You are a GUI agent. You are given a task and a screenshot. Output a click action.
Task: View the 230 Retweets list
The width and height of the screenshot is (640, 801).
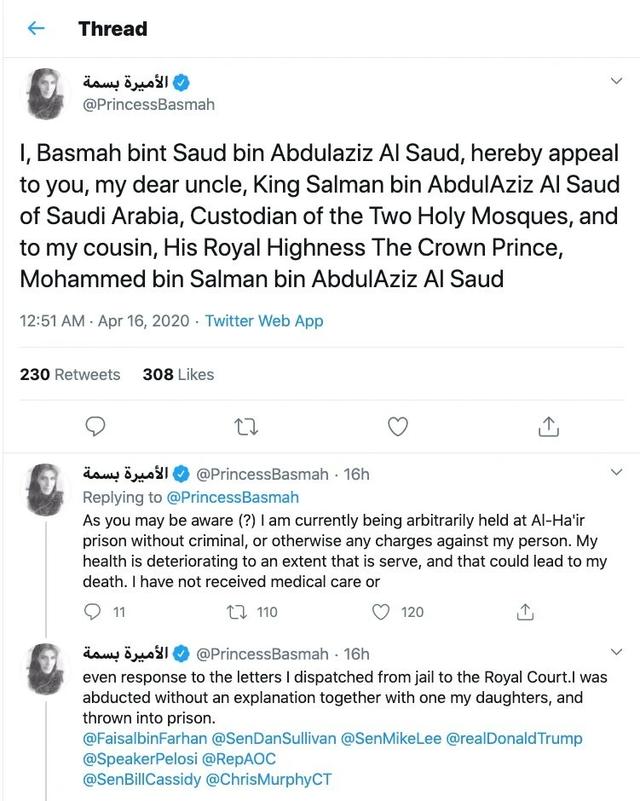(70, 374)
